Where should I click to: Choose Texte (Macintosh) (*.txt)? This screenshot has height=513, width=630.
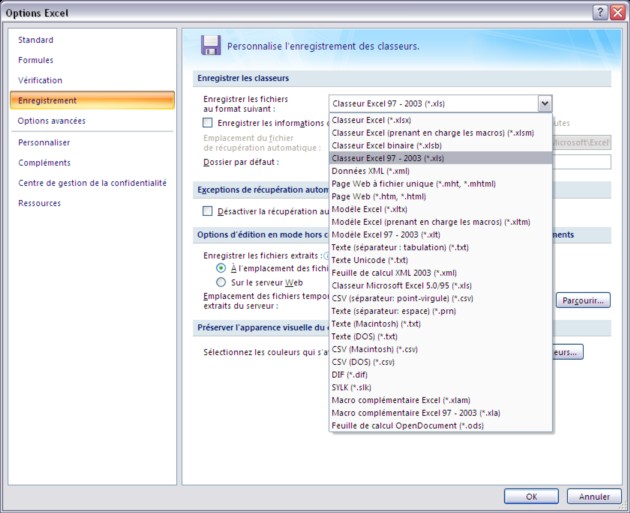pos(440,324)
